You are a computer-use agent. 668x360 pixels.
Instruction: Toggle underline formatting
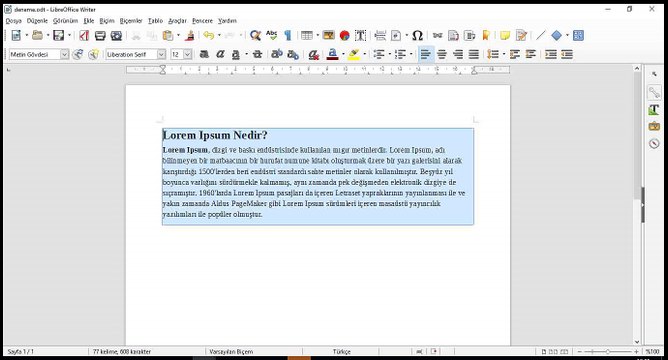click(x=236, y=54)
